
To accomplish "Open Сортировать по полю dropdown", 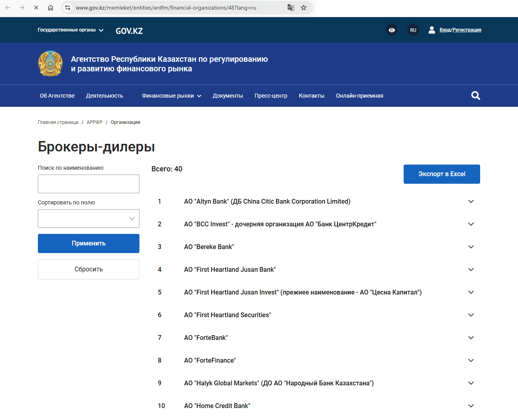I will [88, 218].
